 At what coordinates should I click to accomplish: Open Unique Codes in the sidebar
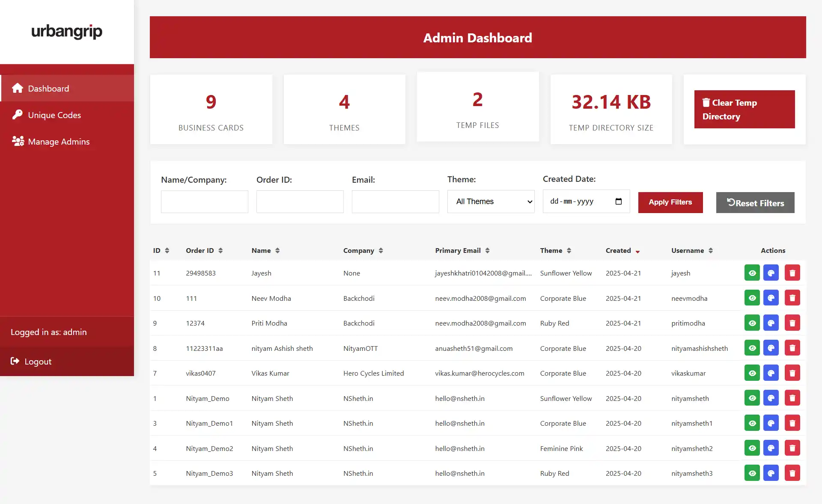pyautogui.click(x=54, y=115)
